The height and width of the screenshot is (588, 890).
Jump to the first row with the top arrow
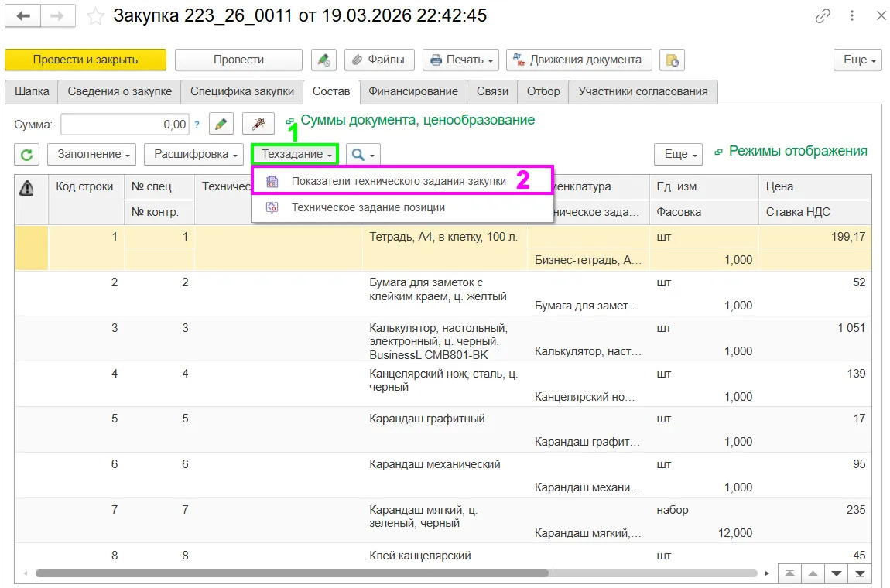789,573
